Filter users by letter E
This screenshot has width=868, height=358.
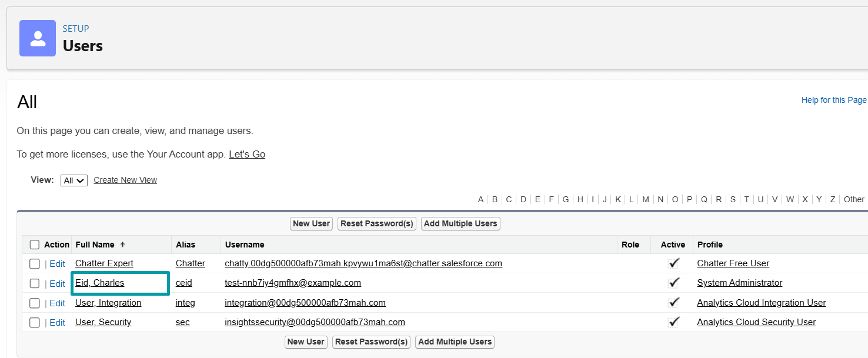(538, 199)
